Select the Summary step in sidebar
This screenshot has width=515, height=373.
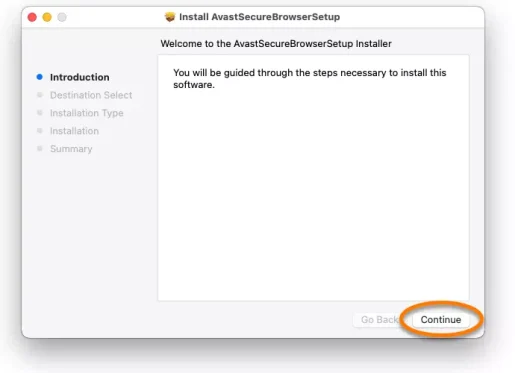coord(71,149)
